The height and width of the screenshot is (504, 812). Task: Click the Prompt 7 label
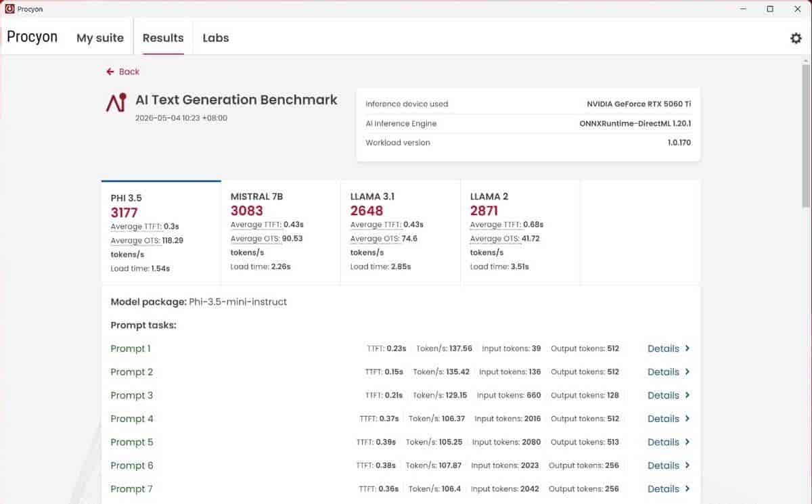point(132,488)
